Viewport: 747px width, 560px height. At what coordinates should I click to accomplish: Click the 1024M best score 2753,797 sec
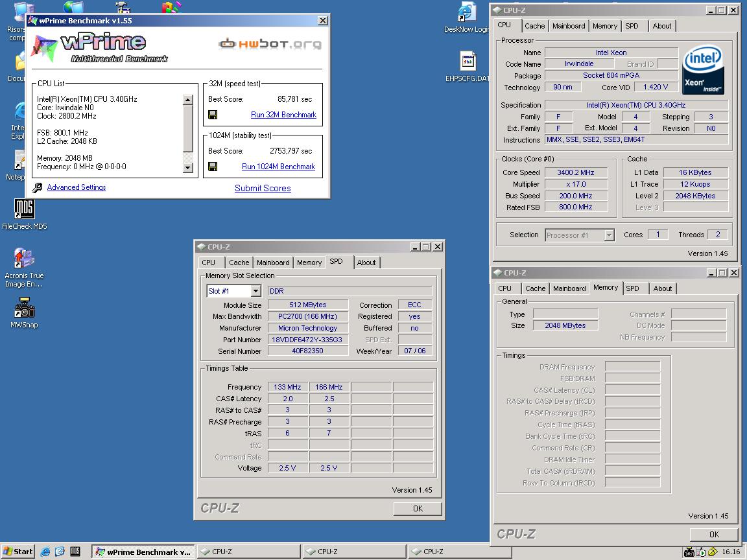click(290, 151)
